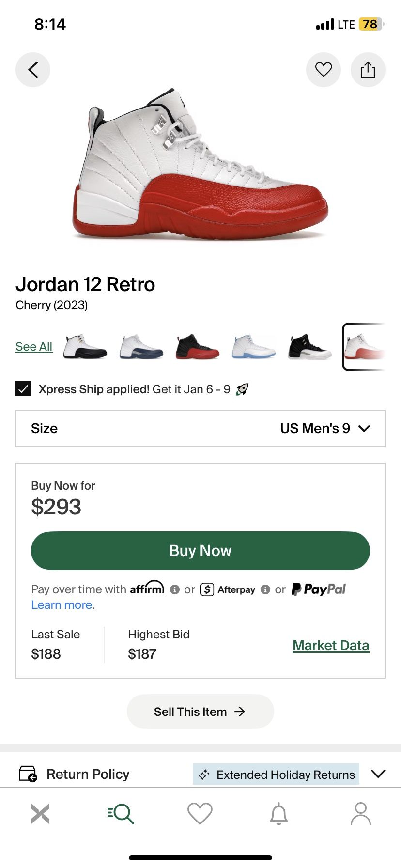401x868 pixels.
Task: Favorite the shoe with the top heart icon
Action: (324, 70)
